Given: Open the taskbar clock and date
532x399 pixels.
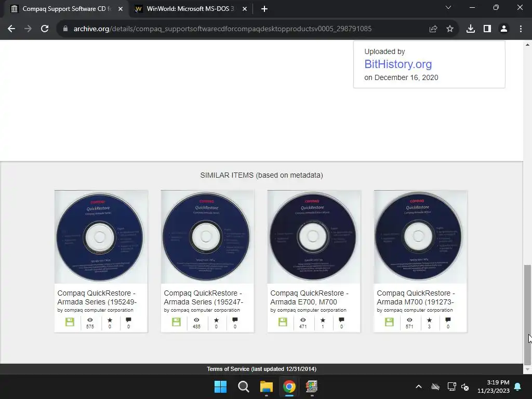Looking at the screenshot, I should click(x=494, y=387).
